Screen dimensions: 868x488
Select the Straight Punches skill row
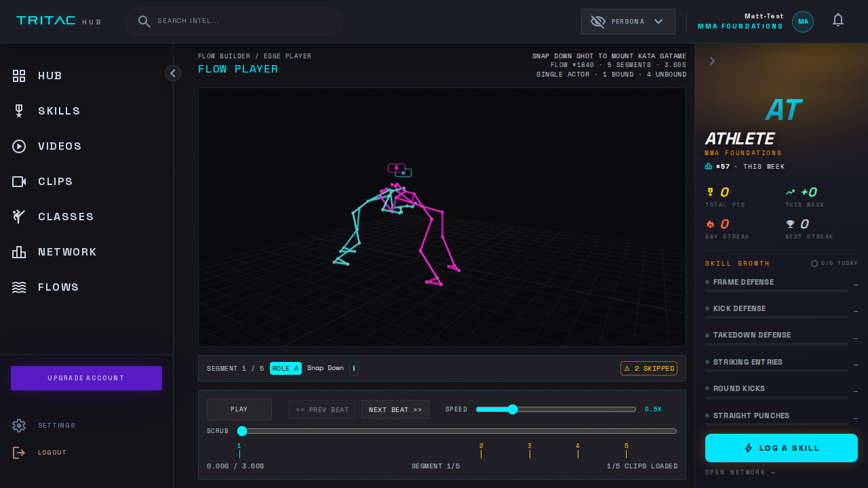point(781,418)
